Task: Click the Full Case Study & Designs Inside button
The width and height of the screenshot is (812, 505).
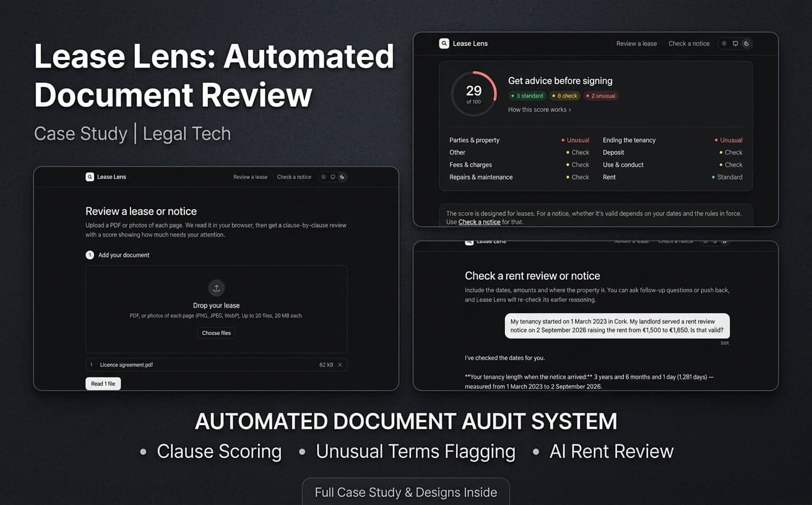Action: click(406, 492)
